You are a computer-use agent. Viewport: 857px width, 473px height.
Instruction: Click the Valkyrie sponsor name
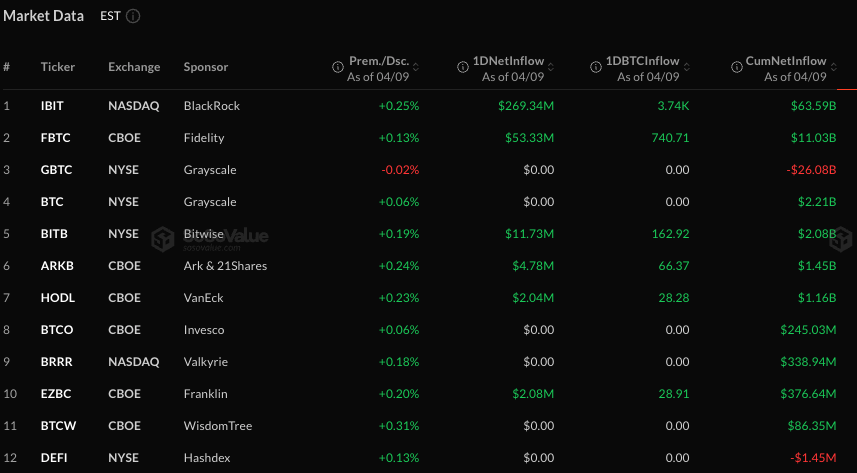tap(206, 361)
